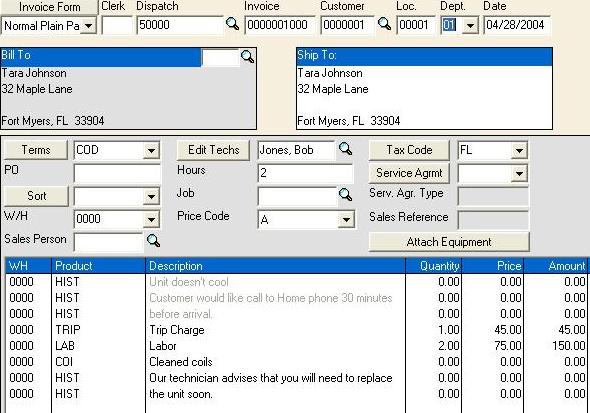Click the LAB product cell
This screenshot has height=413, width=590.
click(x=98, y=346)
